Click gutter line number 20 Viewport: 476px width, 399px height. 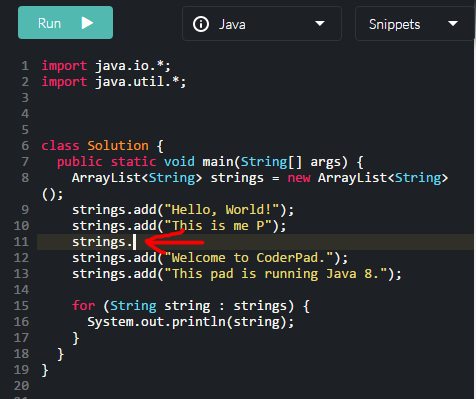click(21, 386)
